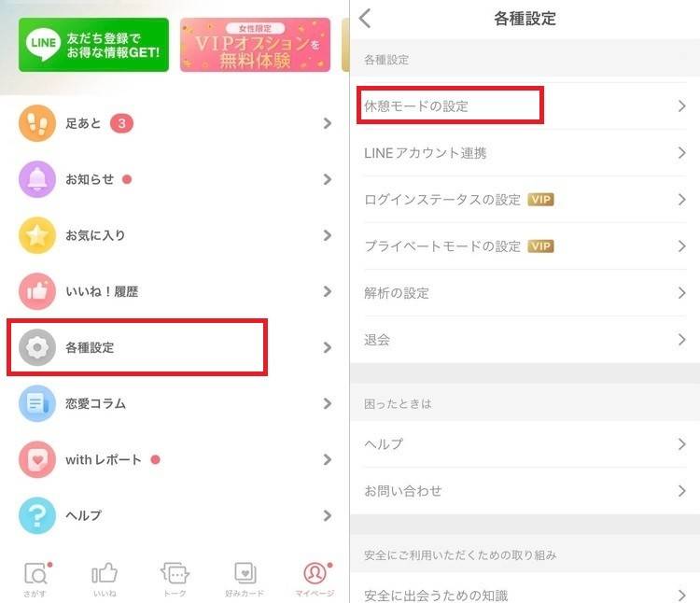Open the yellow お気に入り star icon
Image resolution: width=700 pixels, height=603 pixels.
point(37,235)
